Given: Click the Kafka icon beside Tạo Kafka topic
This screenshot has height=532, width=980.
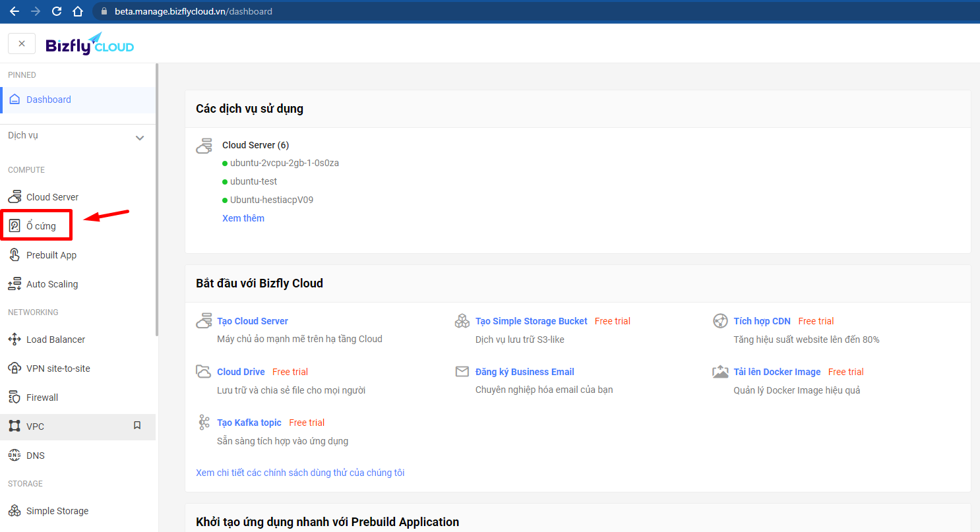Looking at the screenshot, I should tap(204, 423).
